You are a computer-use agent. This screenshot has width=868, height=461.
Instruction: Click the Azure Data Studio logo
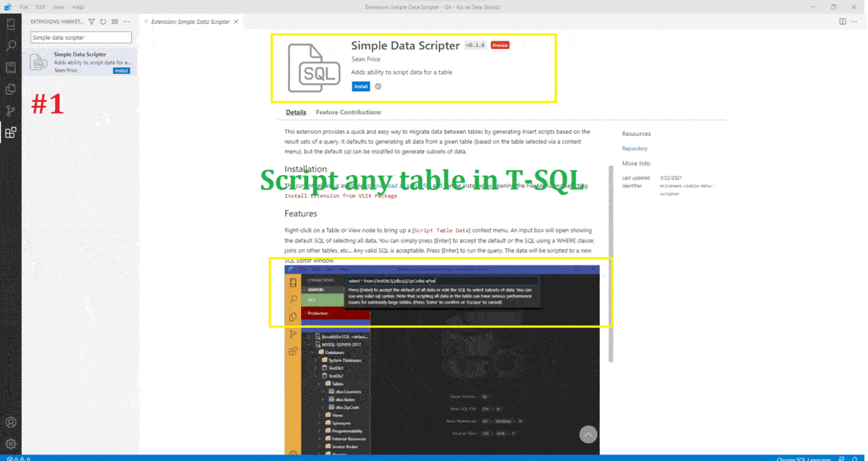tap(7, 7)
